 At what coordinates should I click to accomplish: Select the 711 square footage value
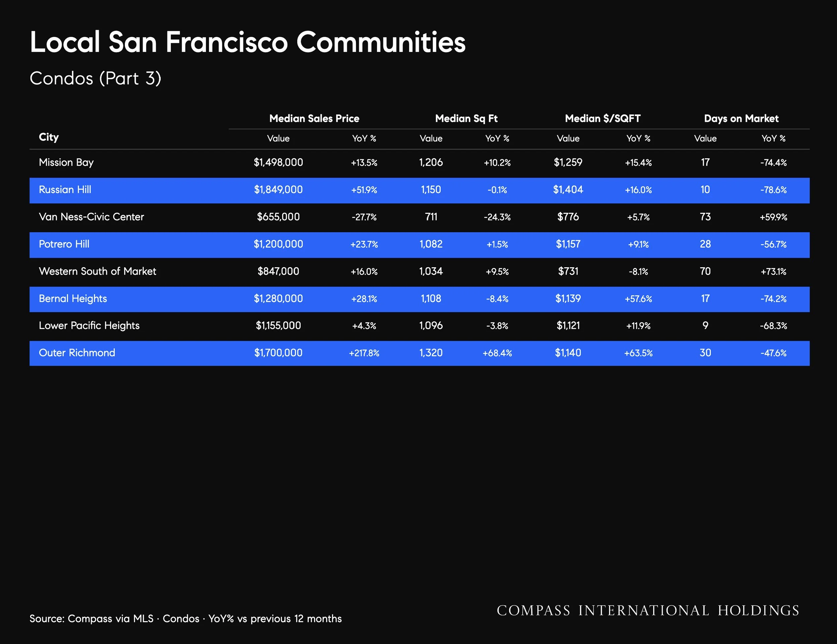(x=431, y=217)
